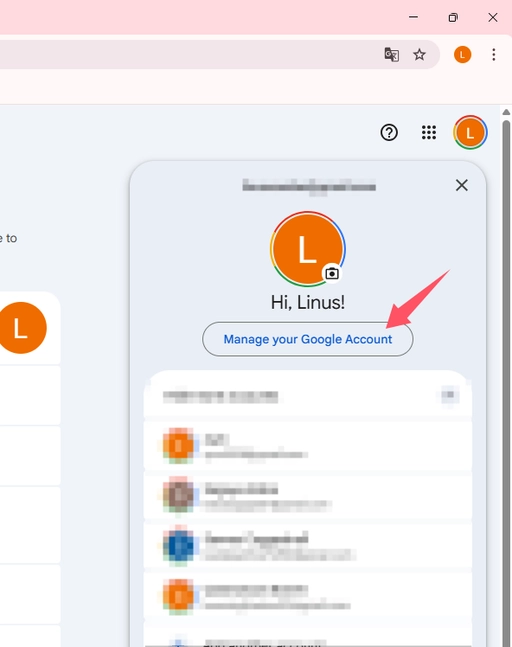512x647 pixels.
Task: Click the large L profile picture in popup
Action: click(308, 249)
